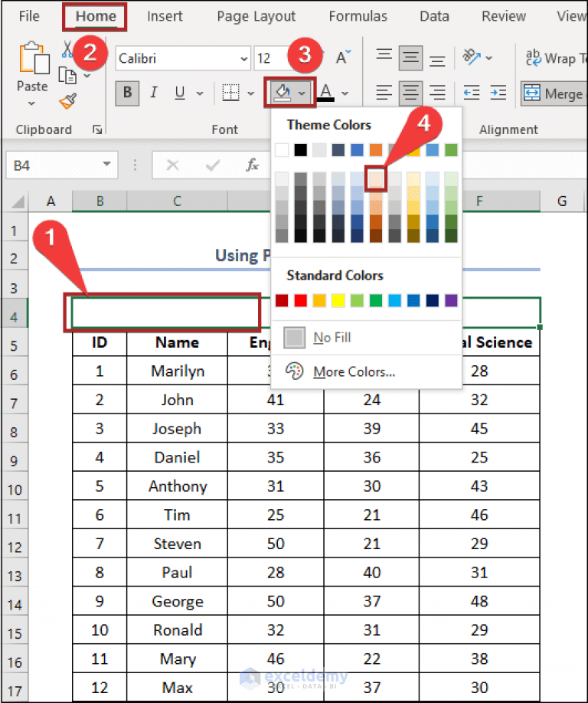Pick the standard red color swatch
This screenshot has height=703, width=588.
click(301, 300)
